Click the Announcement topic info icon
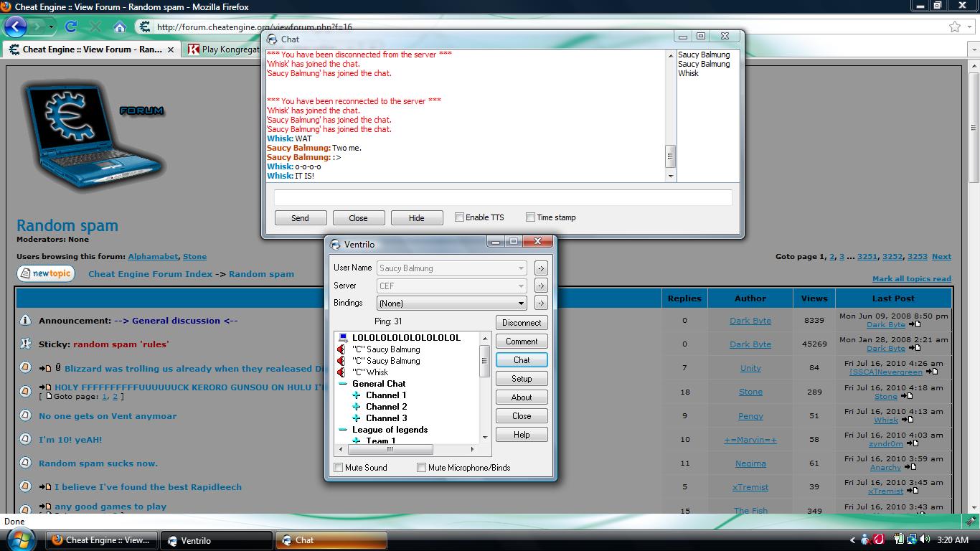Screen dimensions: 980x551 coord(25,321)
